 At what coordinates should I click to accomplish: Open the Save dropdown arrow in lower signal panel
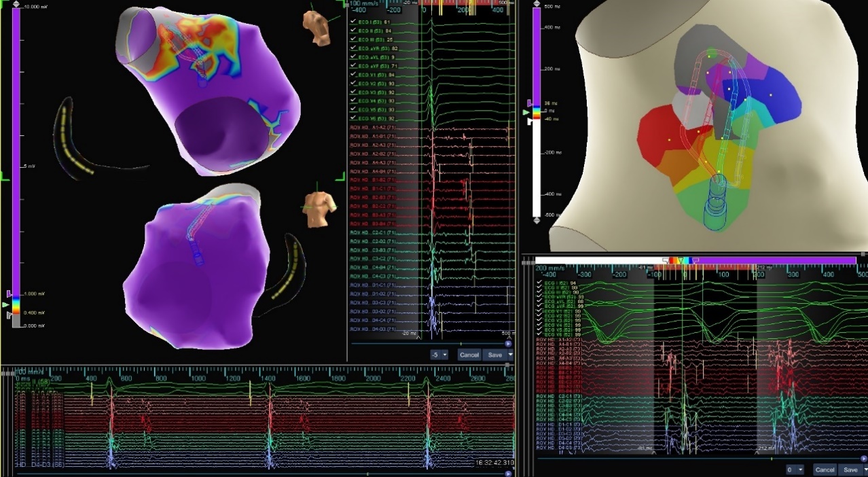tap(865, 470)
